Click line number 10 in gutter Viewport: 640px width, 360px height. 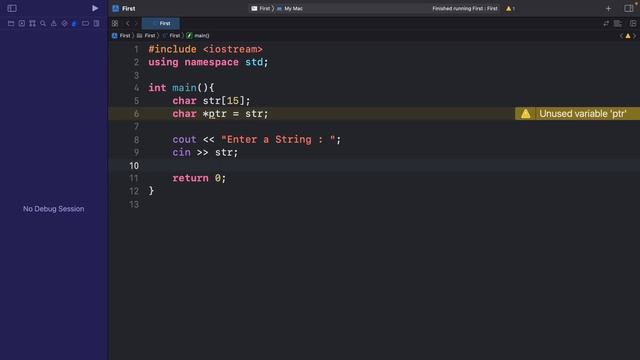tap(134, 166)
